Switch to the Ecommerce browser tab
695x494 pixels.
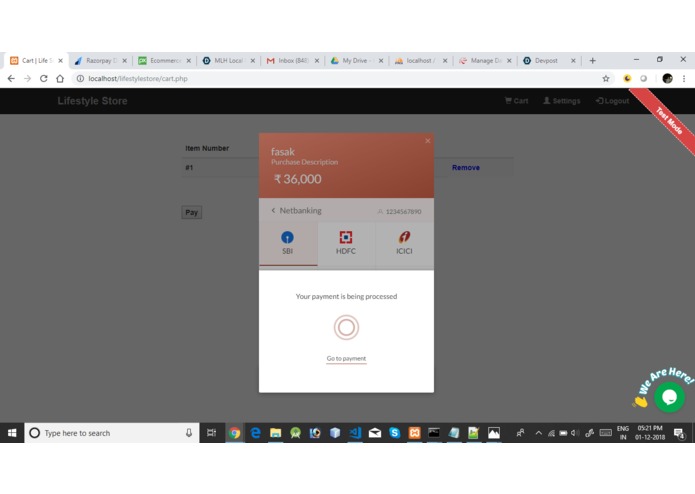tap(163, 61)
